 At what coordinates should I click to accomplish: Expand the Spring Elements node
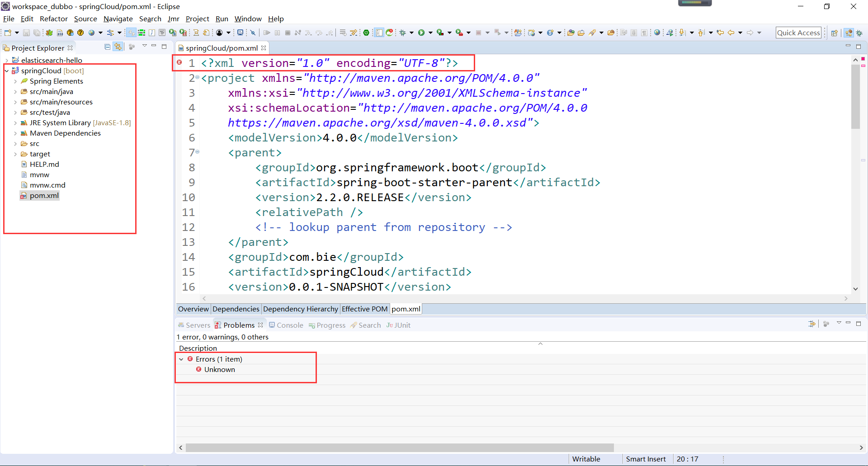(15, 81)
